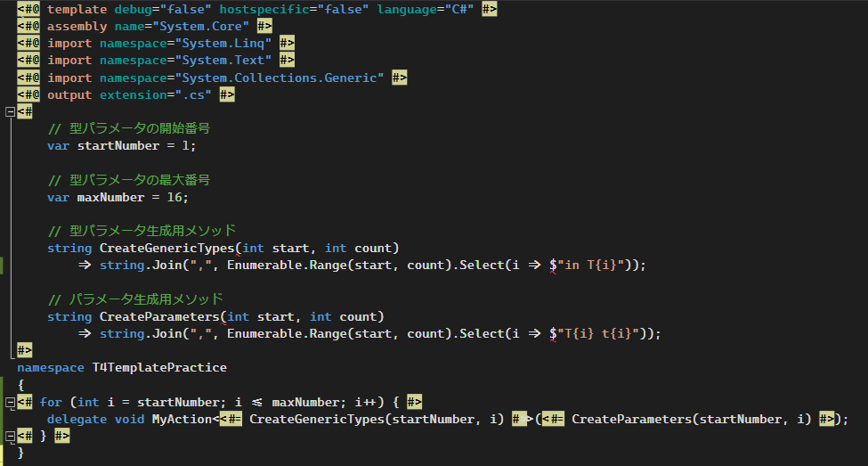Click the "System.Core" assembly name
This screenshot has width=868, height=466.
[x=200, y=26]
